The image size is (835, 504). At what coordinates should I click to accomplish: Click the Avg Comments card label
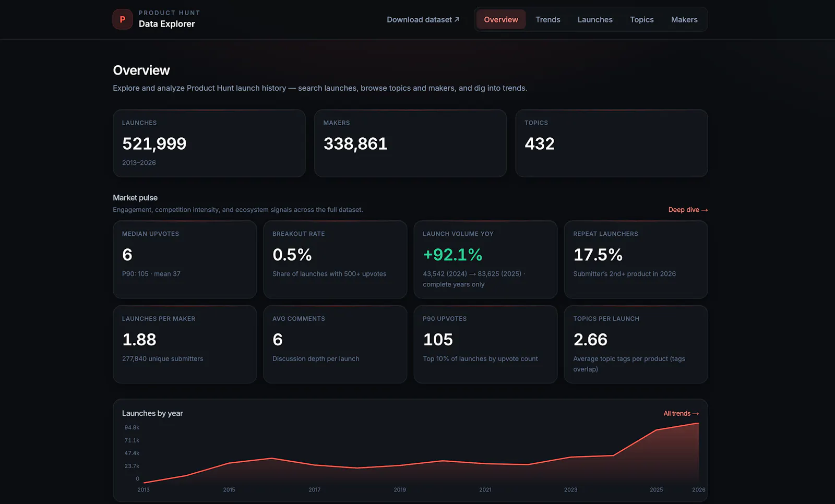299,319
